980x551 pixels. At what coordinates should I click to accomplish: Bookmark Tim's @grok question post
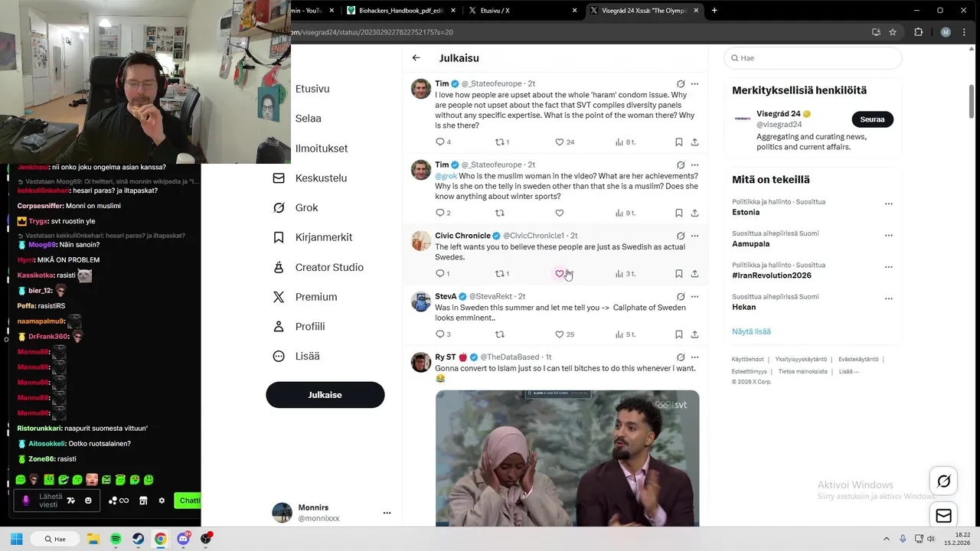pos(679,213)
